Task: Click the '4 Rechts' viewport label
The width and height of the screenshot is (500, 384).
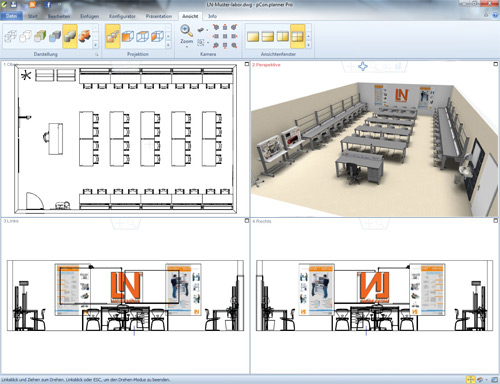Action: tap(262, 221)
